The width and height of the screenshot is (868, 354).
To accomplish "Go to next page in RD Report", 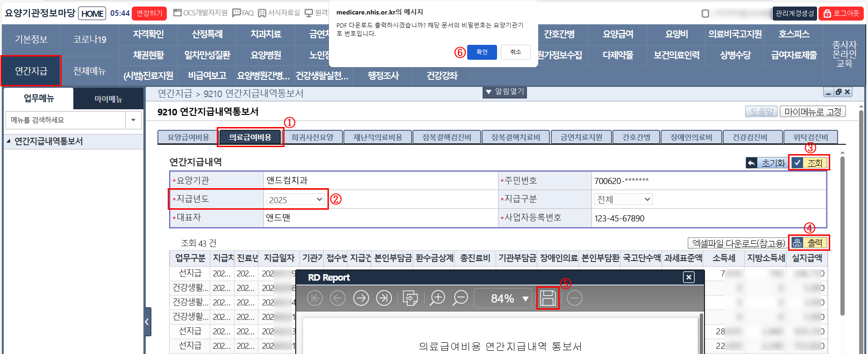I will (x=361, y=298).
